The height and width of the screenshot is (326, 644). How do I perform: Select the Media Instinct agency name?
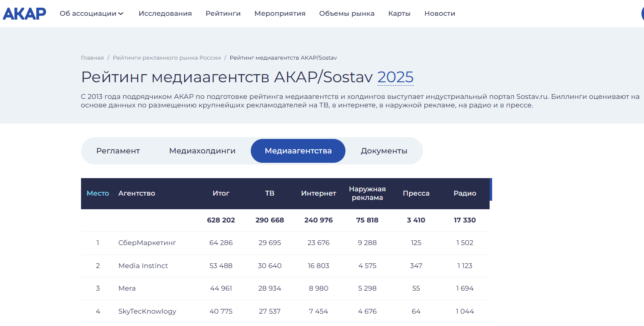pyautogui.click(x=143, y=266)
